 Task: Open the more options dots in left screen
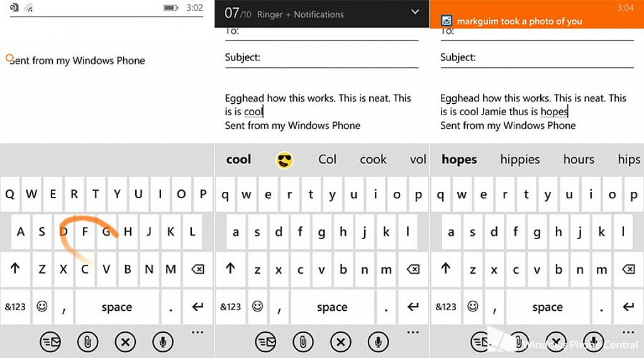click(197, 332)
